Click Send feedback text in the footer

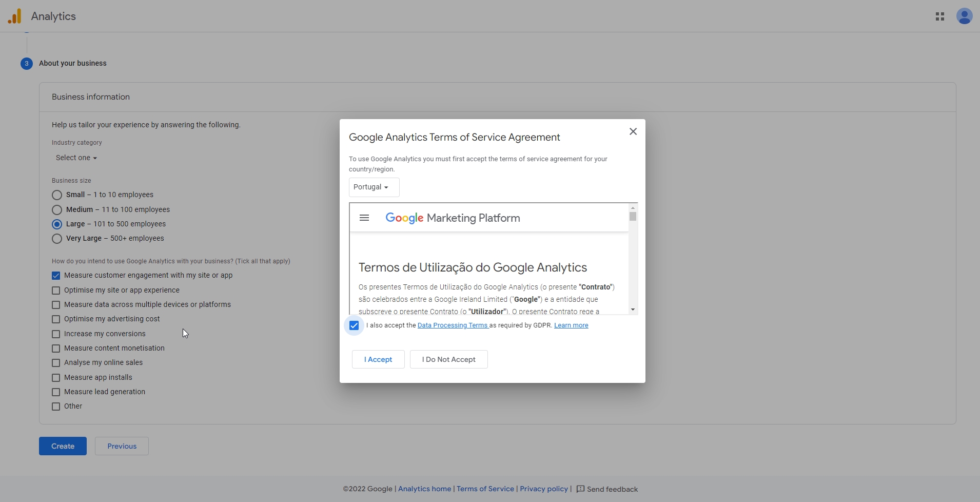click(612, 489)
